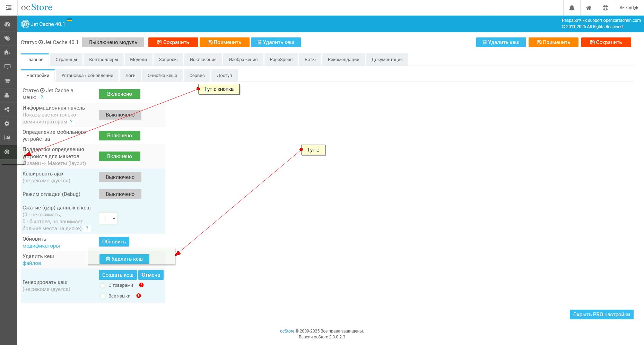Click the blue 'Обновить' modifiers button
This screenshot has height=345, width=644.
click(114, 242)
